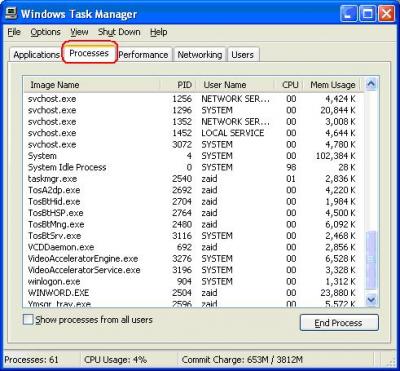The width and height of the screenshot is (400, 371).
Task: Open the Shut Down menu
Action: coord(119,32)
